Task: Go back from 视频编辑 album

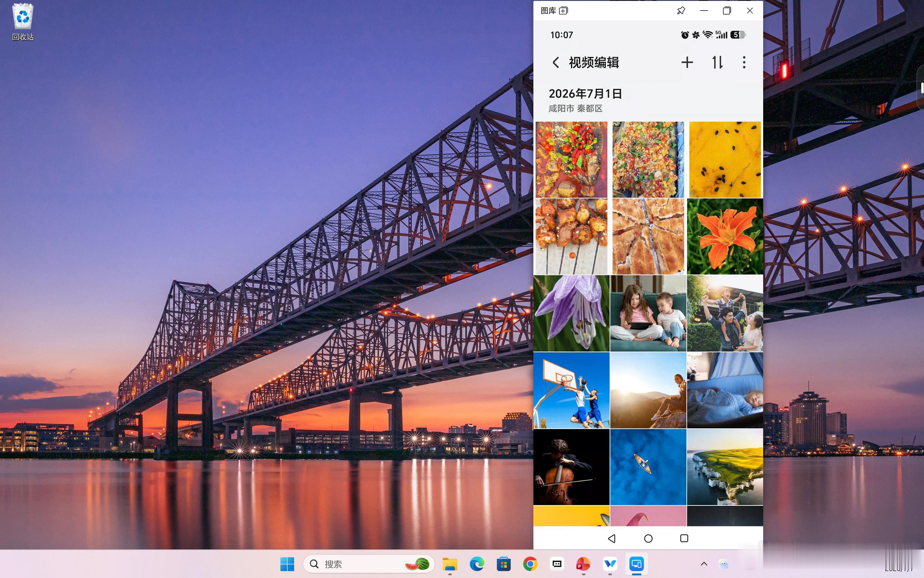Action: [x=556, y=62]
